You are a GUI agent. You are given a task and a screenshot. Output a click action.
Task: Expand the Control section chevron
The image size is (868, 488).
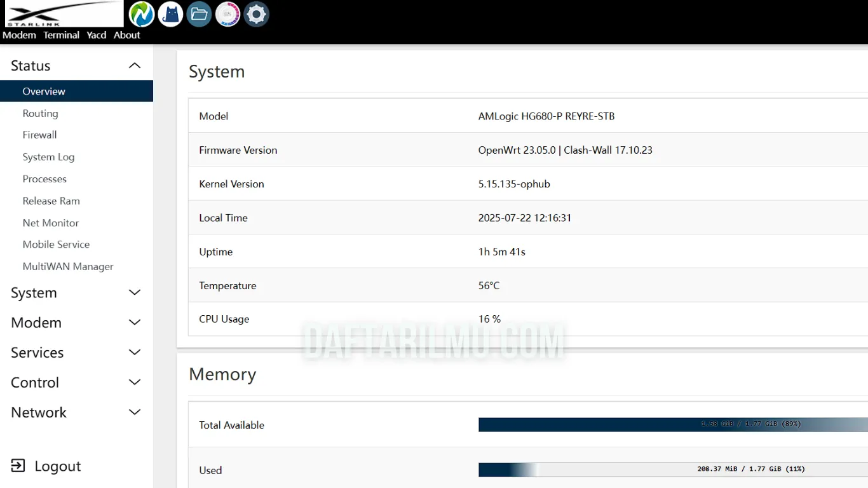tap(135, 382)
